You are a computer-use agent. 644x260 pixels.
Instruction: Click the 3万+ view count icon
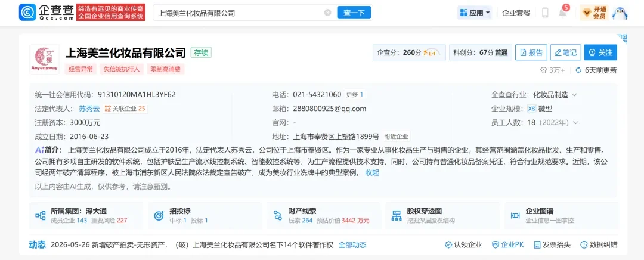click(x=544, y=70)
